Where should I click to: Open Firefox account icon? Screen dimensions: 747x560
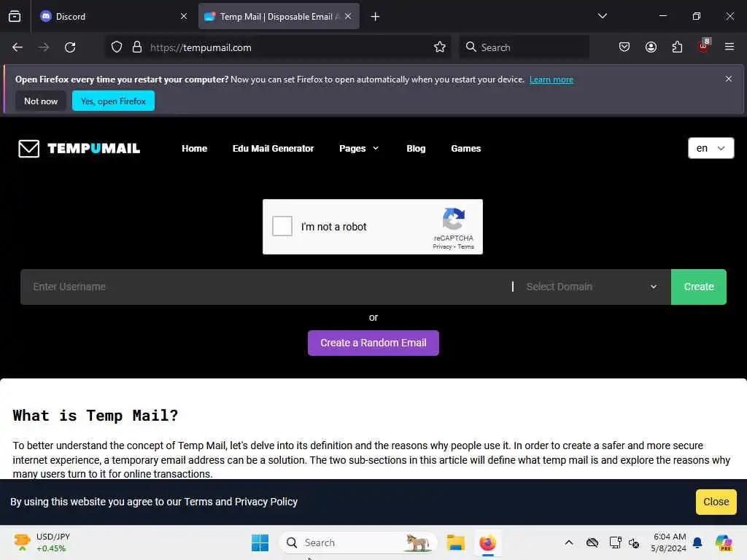point(651,47)
